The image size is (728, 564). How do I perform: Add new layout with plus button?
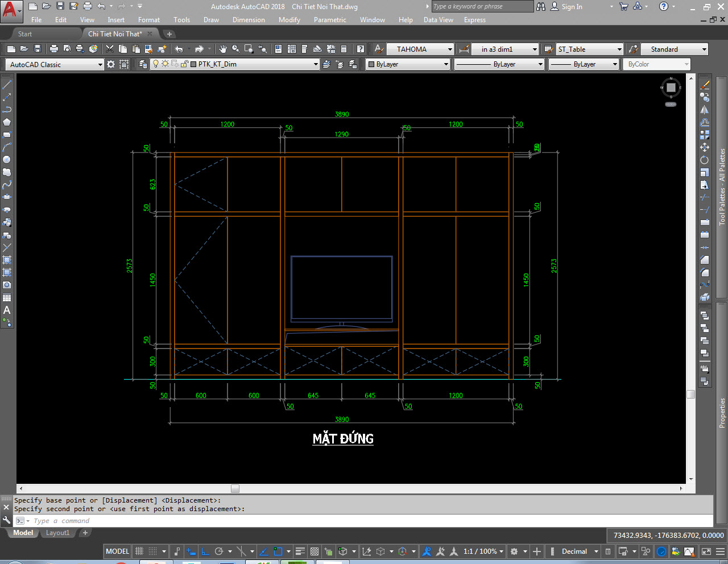click(x=85, y=533)
